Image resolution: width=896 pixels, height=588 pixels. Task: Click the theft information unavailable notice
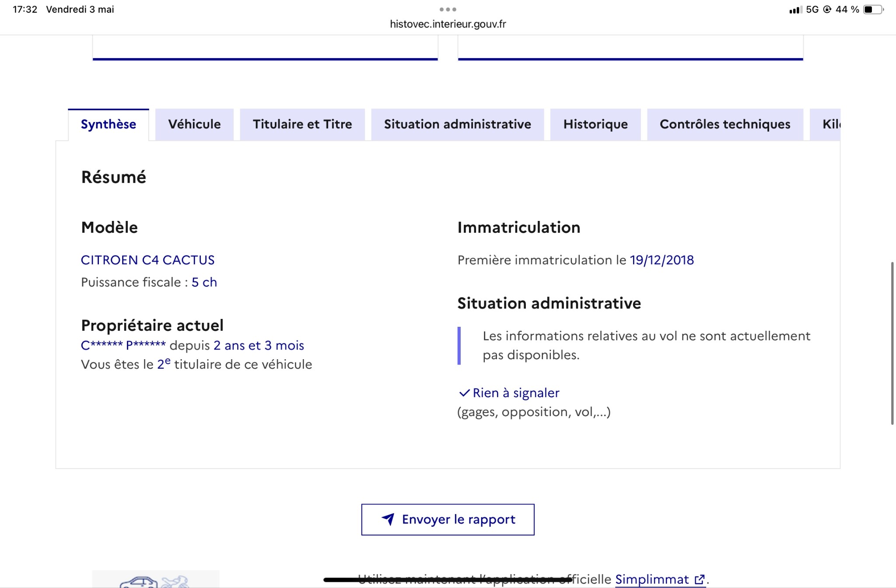634,345
